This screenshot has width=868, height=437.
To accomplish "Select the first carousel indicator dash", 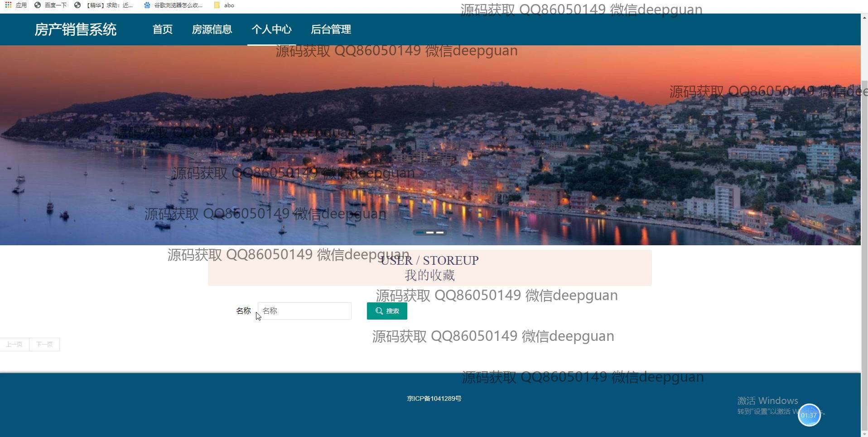I will [x=420, y=233].
